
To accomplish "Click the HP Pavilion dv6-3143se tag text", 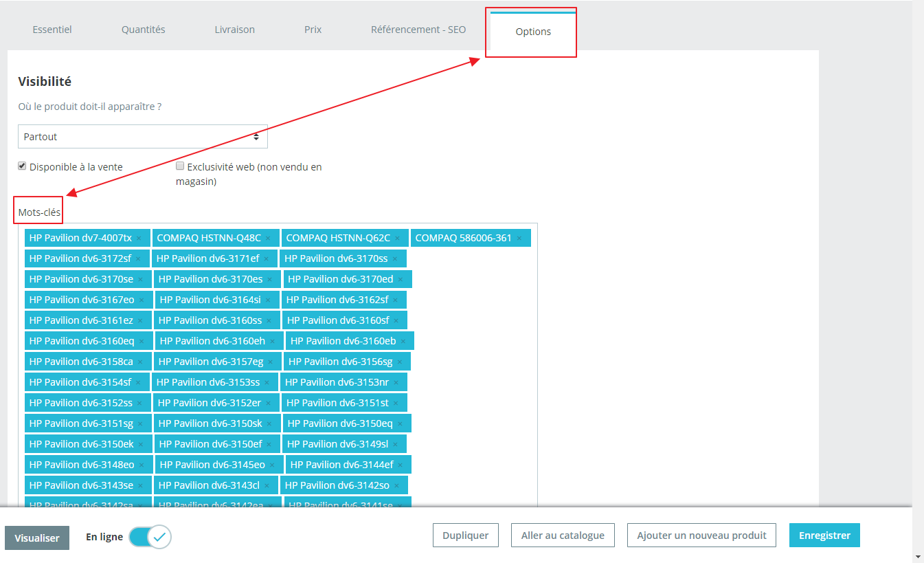I will click(81, 485).
